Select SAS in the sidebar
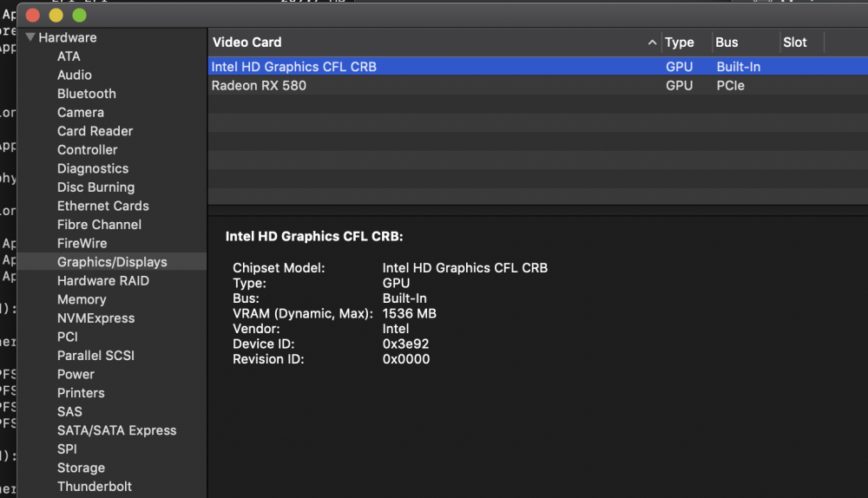This screenshot has height=498, width=868. [69, 412]
